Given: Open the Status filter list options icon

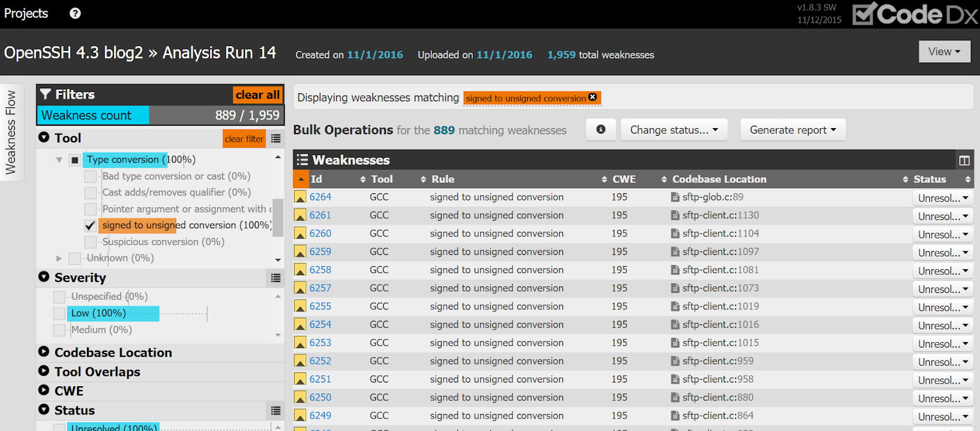Looking at the screenshot, I should [x=276, y=411].
